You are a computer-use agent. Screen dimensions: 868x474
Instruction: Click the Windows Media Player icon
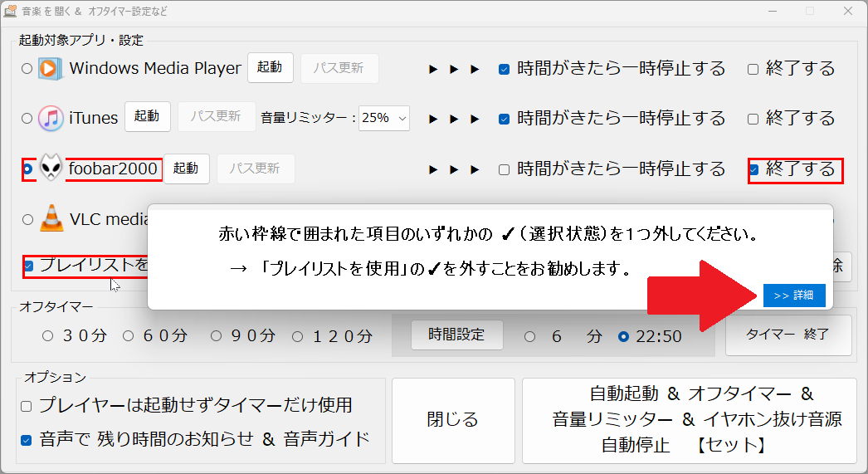[50, 68]
